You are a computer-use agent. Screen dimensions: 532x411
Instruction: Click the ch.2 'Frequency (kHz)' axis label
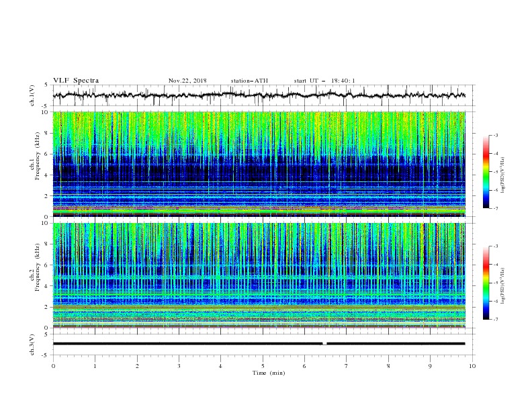click(x=38, y=267)
